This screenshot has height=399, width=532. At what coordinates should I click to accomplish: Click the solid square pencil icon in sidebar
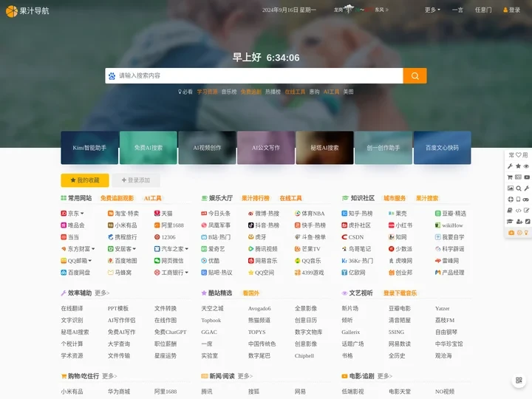click(x=528, y=222)
